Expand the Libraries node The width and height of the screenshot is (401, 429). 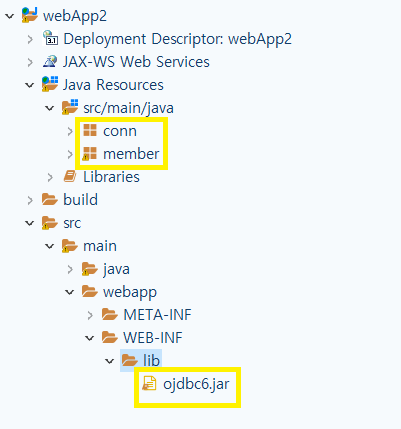(x=50, y=177)
